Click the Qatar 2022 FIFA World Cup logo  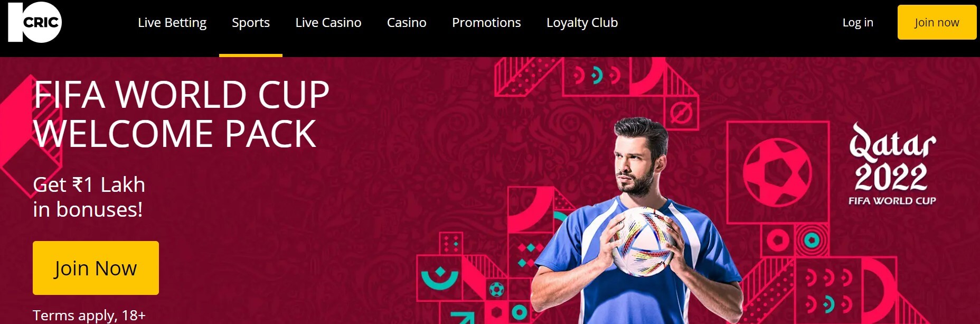pos(892,164)
